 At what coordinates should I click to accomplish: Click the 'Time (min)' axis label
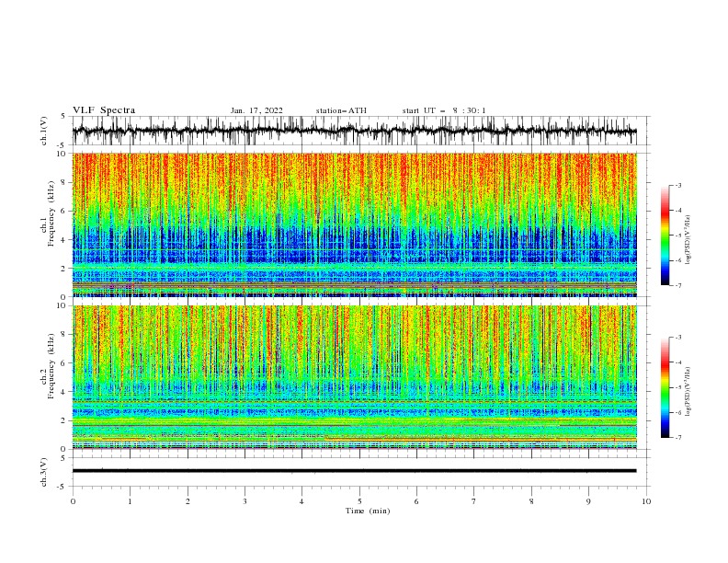tap(368, 511)
